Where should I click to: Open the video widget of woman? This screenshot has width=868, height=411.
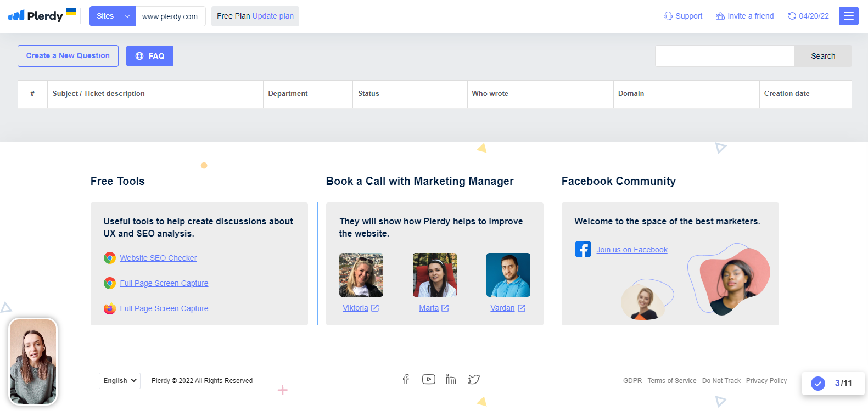33,362
